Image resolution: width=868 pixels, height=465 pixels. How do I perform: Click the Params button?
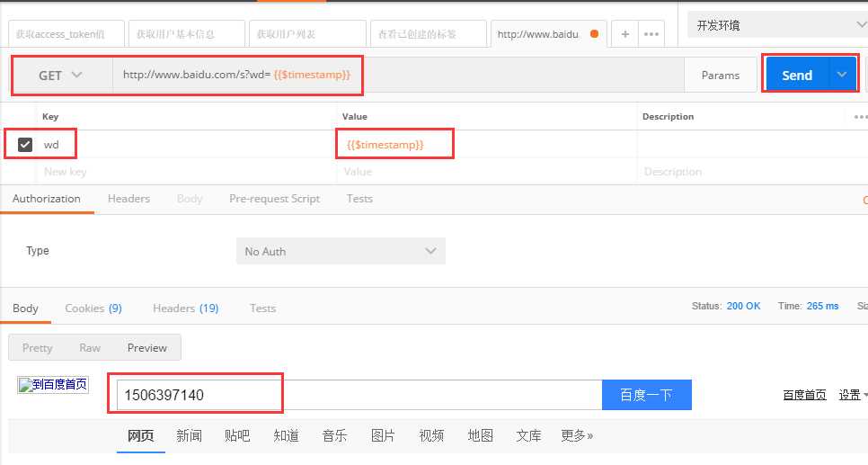coord(721,75)
